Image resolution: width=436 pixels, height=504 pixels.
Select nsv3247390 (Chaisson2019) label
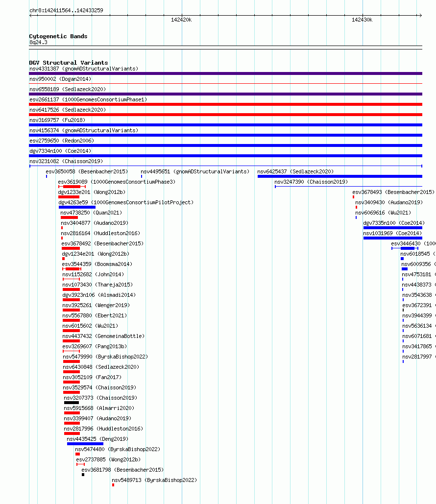tap(311, 182)
